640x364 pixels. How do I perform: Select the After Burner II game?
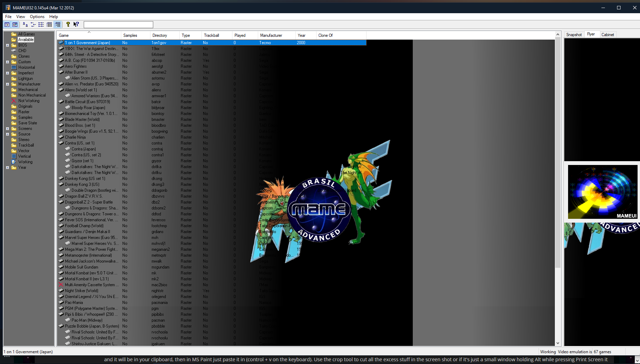click(x=76, y=72)
